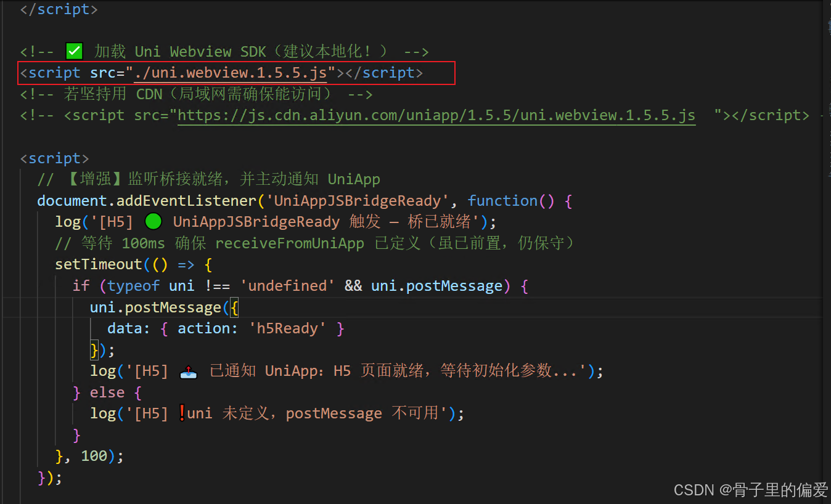Click the green checkmark emoji in SDK comment

(74, 51)
